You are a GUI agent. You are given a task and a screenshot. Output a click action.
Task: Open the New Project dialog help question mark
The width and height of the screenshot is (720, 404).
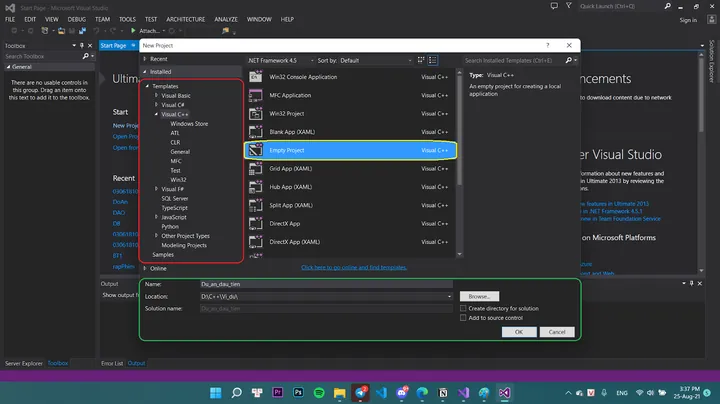pyautogui.click(x=547, y=45)
